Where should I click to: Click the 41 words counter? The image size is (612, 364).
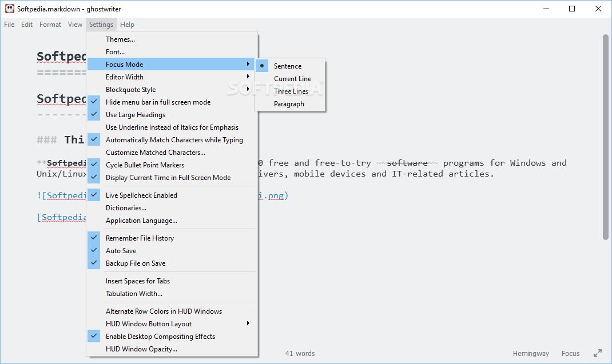pyautogui.click(x=300, y=354)
